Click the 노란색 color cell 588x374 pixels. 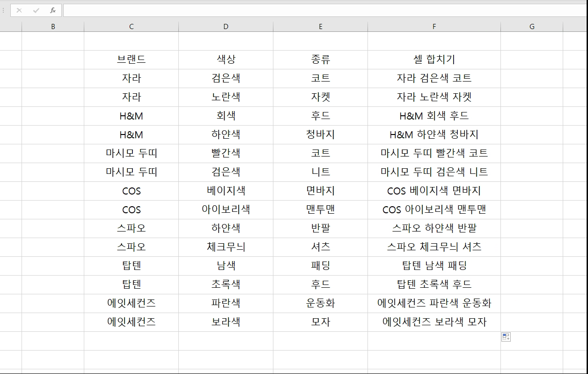coord(226,97)
